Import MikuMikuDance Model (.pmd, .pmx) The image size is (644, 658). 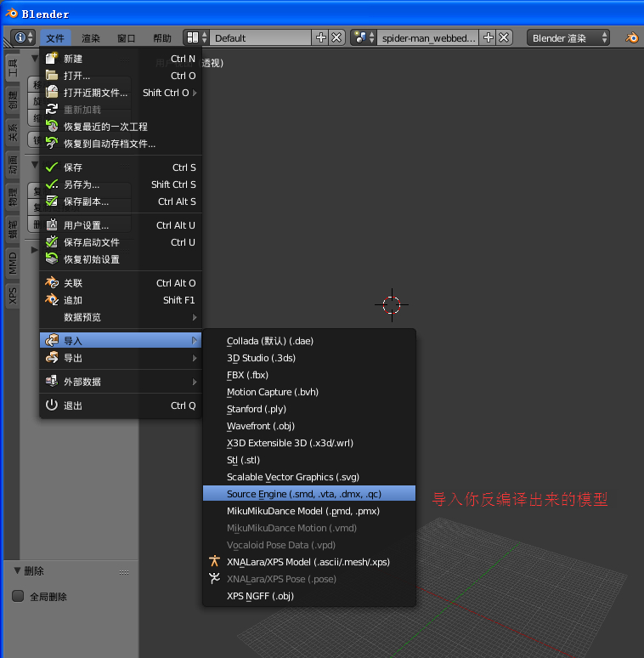pos(309,511)
